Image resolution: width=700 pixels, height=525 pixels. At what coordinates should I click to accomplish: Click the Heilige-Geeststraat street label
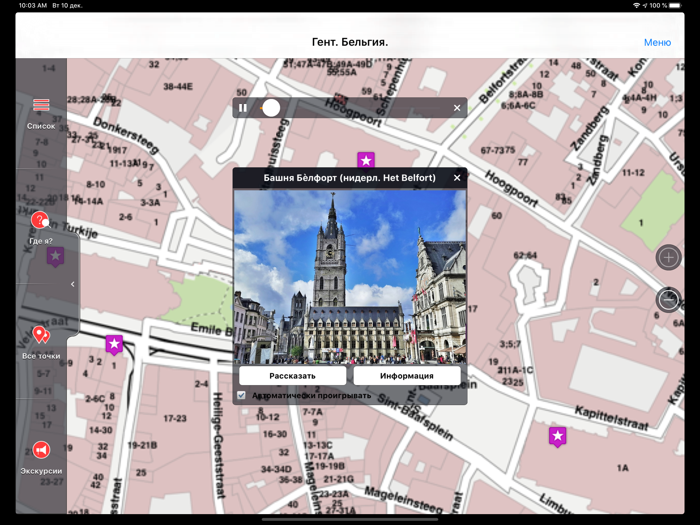coord(218,445)
